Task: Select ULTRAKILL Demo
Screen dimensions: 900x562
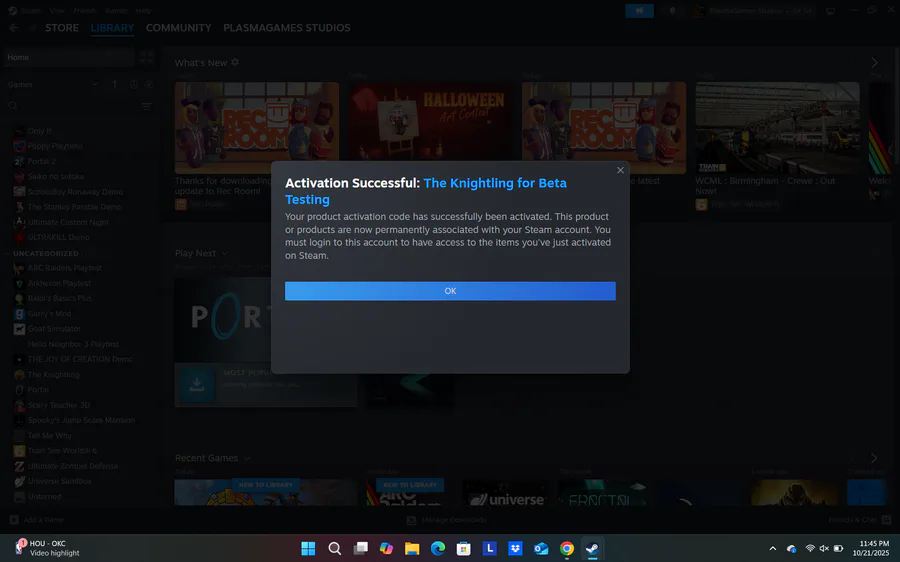Action: 59,237
